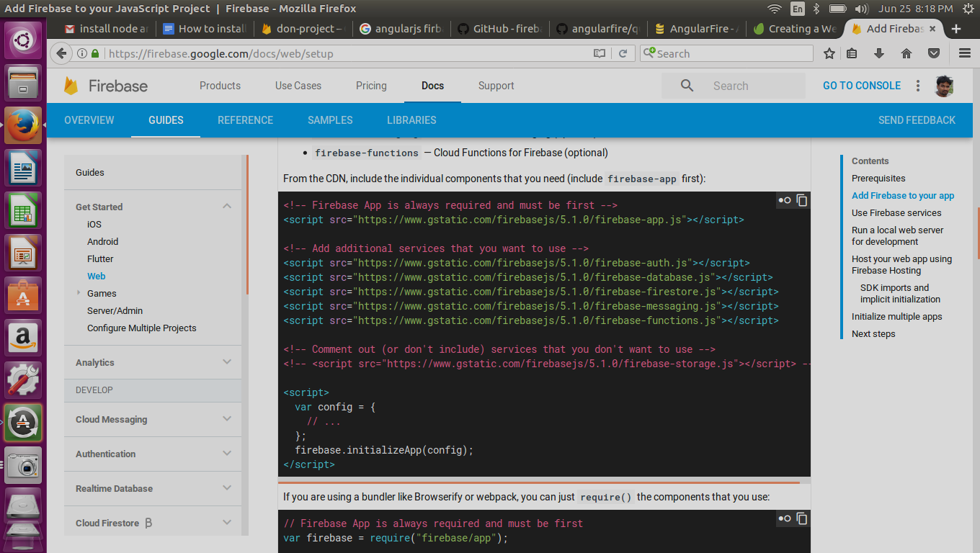Open the Firefox downloads arrow
Image resolution: width=980 pixels, height=553 pixels.
pos(879,53)
